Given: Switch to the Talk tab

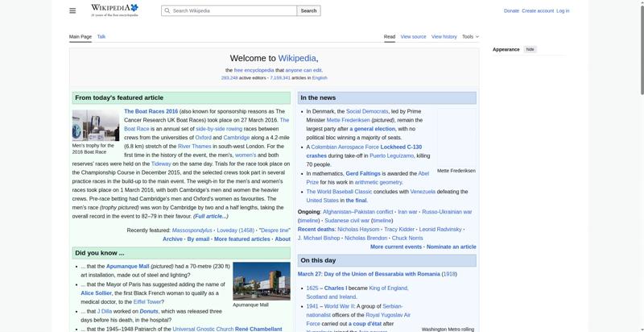Looking at the screenshot, I should [101, 36].
